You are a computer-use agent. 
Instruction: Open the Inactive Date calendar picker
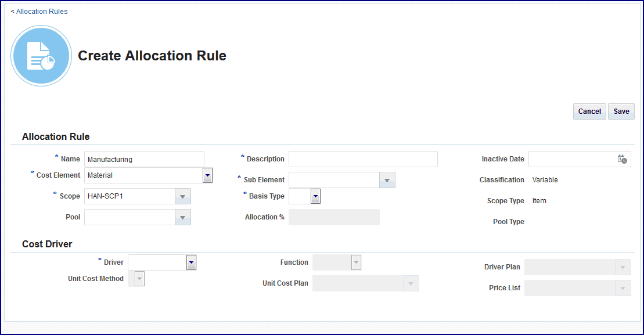pos(622,159)
